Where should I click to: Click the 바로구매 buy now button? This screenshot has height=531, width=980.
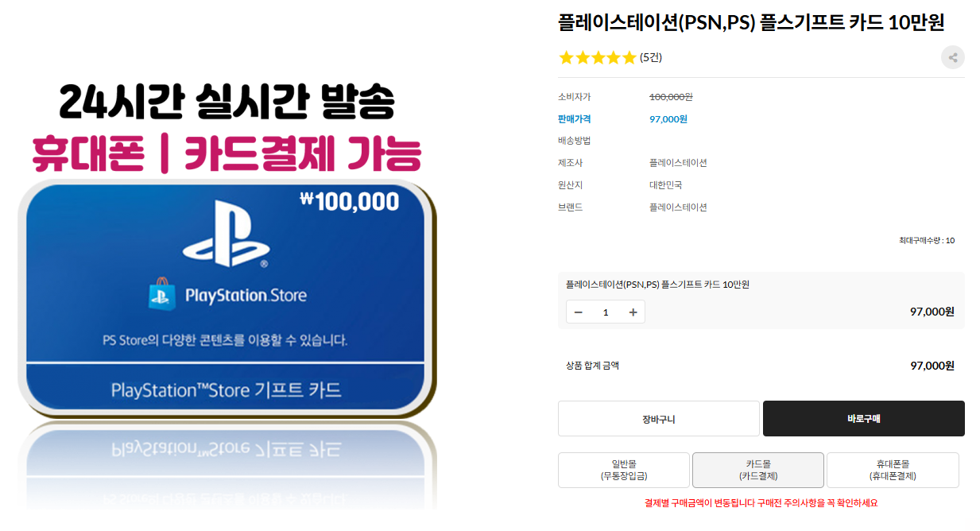point(864,419)
